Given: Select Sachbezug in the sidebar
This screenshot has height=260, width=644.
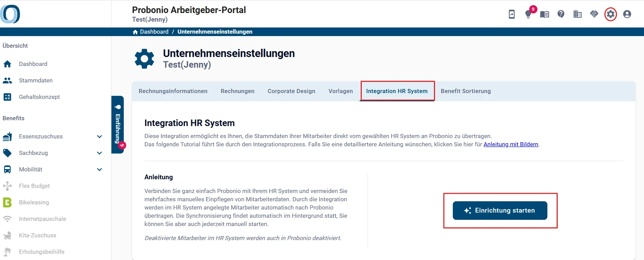Looking at the screenshot, I should click(x=33, y=153).
